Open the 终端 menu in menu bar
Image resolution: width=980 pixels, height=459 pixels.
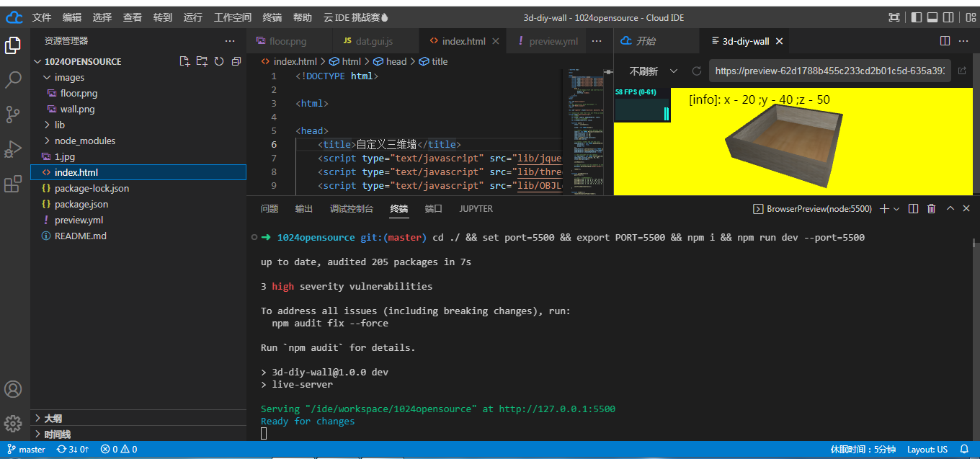coord(272,18)
